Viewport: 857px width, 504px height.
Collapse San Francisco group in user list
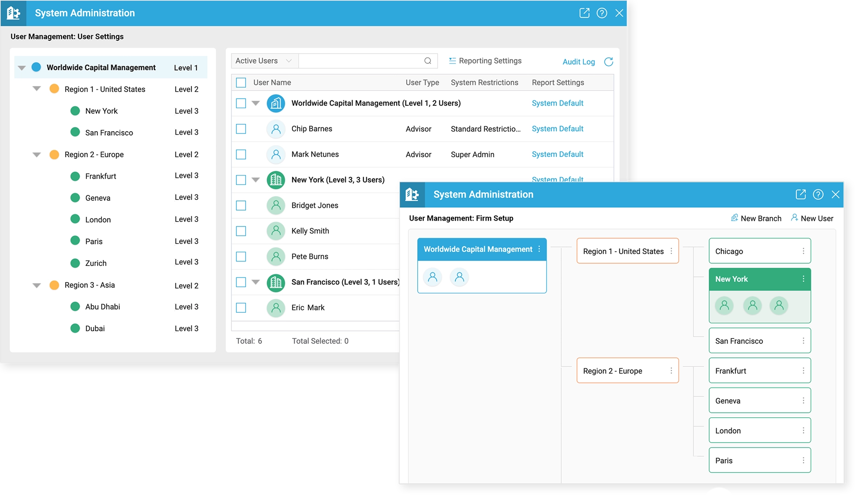256,282
